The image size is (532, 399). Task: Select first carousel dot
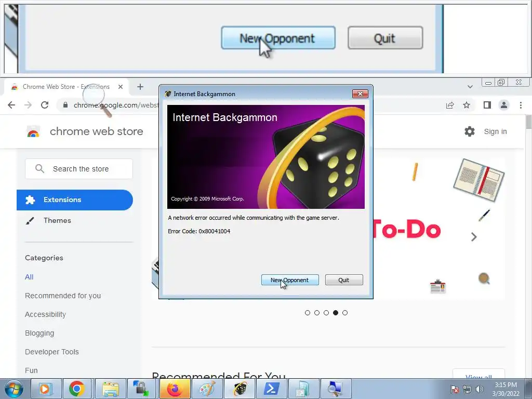pyautogui.click(x=308, y=313)
